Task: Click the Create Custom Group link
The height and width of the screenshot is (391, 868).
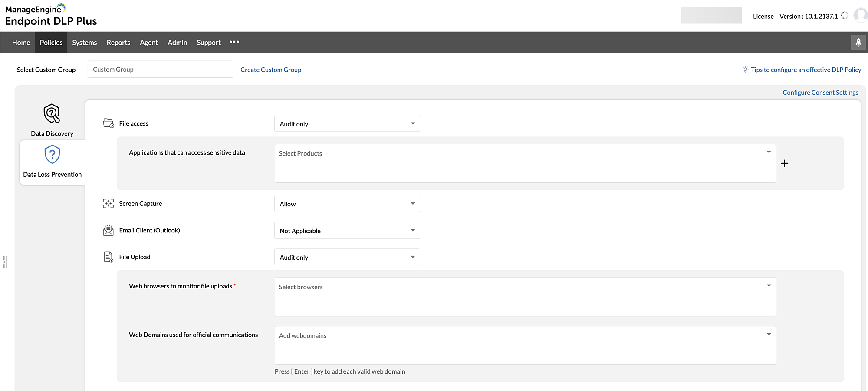Action: coord(271,69)
